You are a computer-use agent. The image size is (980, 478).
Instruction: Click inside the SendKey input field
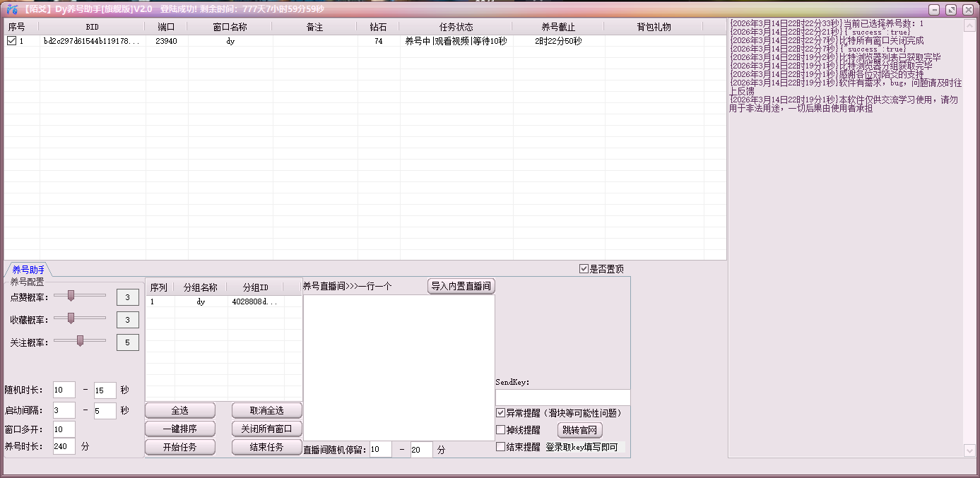coord(562,397)
